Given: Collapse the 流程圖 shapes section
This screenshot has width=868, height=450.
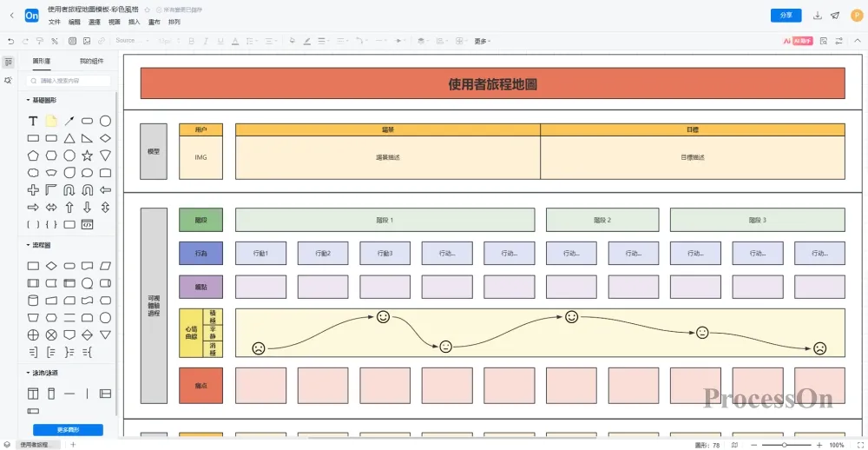Looking at the screenshot, I should coord(27,245).
